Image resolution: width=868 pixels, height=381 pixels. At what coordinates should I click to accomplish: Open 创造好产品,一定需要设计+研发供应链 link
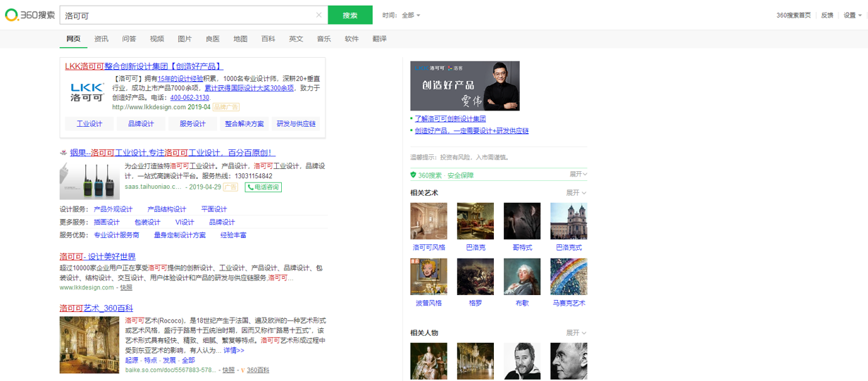471,131
